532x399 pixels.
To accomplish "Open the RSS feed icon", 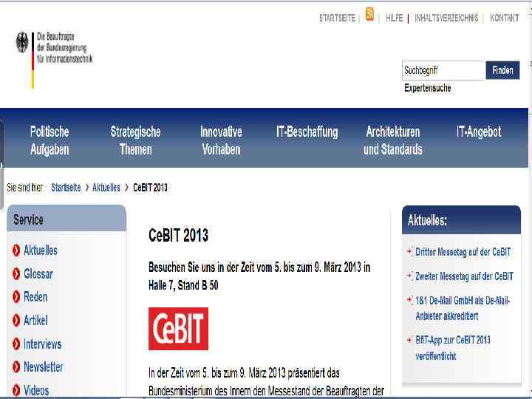I will click(370, 15).
